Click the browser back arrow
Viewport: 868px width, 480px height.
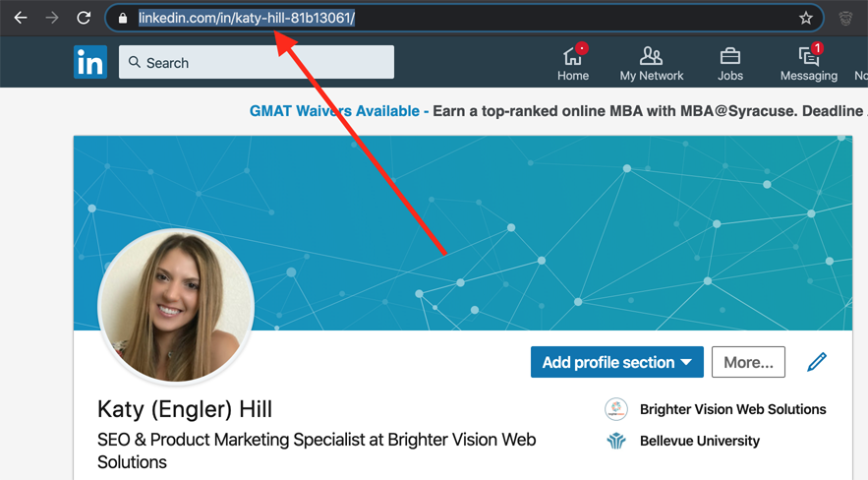click(x=20, y=18)
